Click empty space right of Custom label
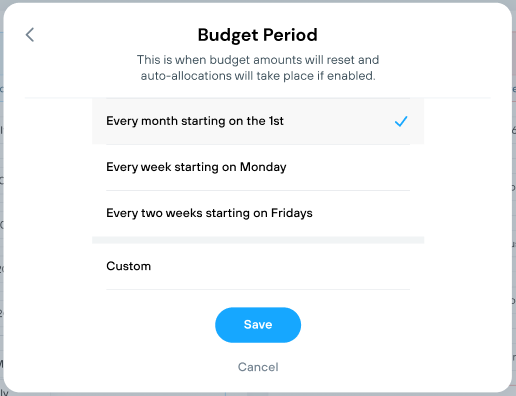The width and height of the screenshot is (516, 396). tap(283, 266)
